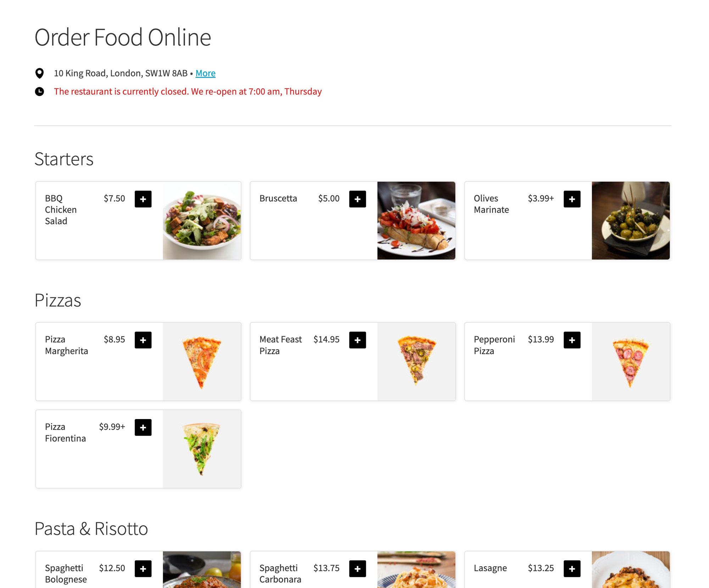
Task: Select the Pepperoni Pizza item name
Action: coord(494,345)
